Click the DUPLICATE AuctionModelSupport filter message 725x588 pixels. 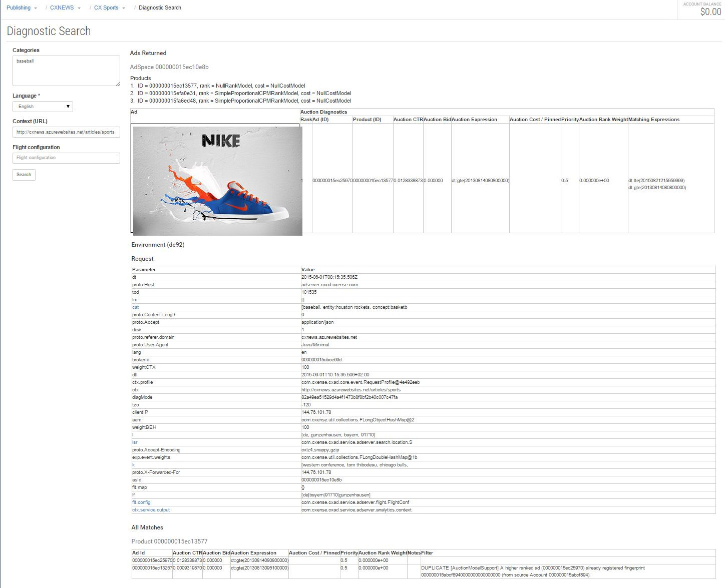pyautogui.click(x=533, y=571)
